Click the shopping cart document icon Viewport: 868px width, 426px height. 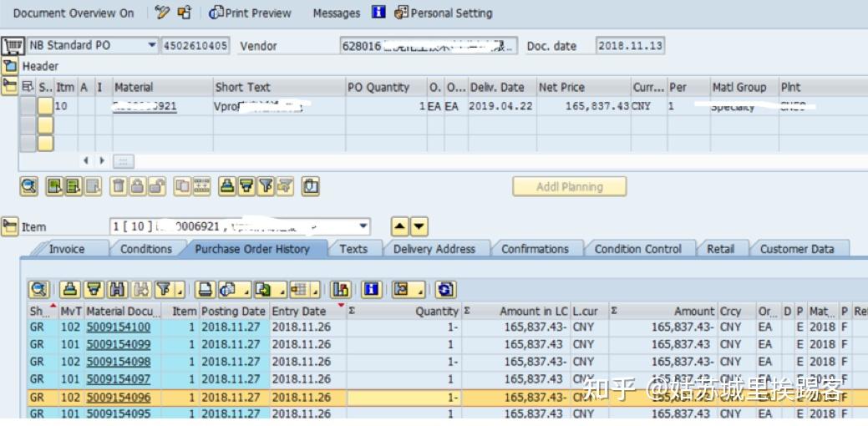tap(13, 45)
